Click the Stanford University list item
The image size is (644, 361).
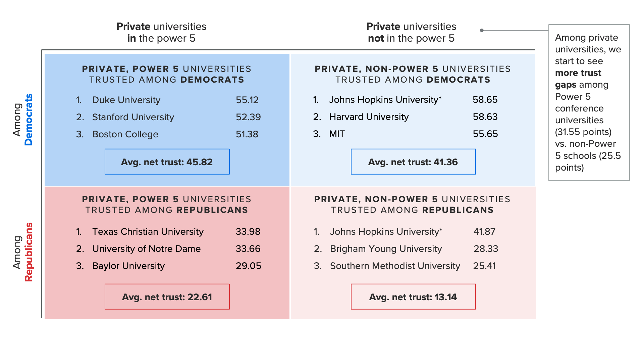(x=133, y=117)
